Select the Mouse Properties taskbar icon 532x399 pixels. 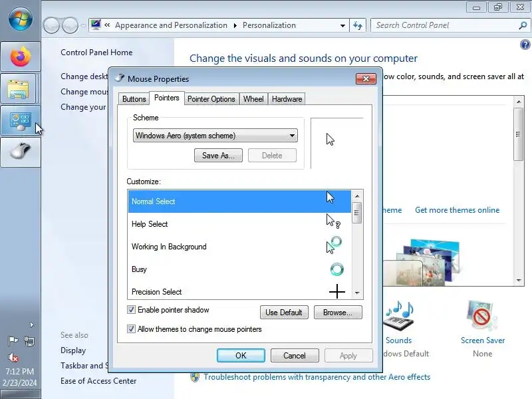[x=21, y=152]
